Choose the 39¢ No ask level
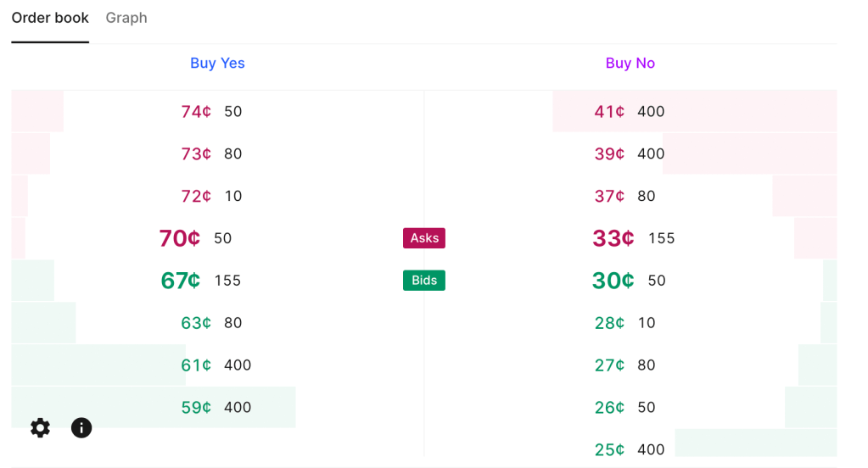This screenshot has height=468, width=868. [609, 153]
